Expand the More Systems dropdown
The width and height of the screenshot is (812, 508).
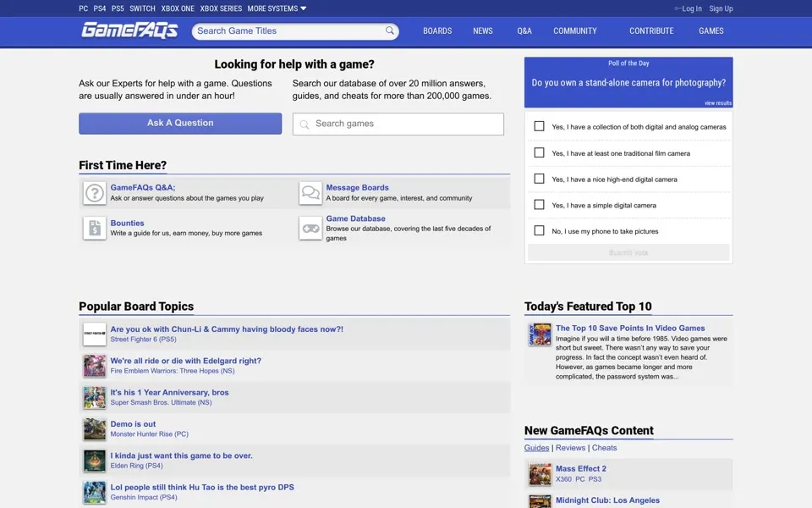tap(277, 8)
